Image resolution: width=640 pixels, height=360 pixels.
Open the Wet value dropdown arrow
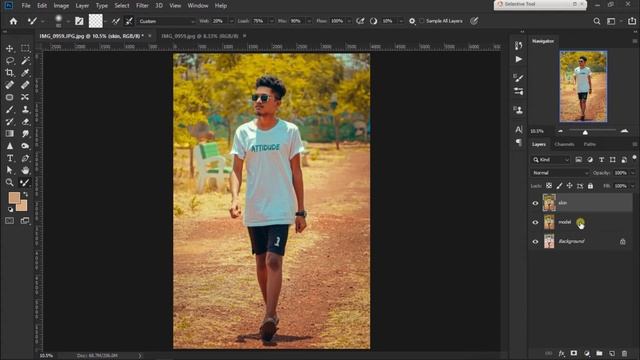tap(232, 21)
